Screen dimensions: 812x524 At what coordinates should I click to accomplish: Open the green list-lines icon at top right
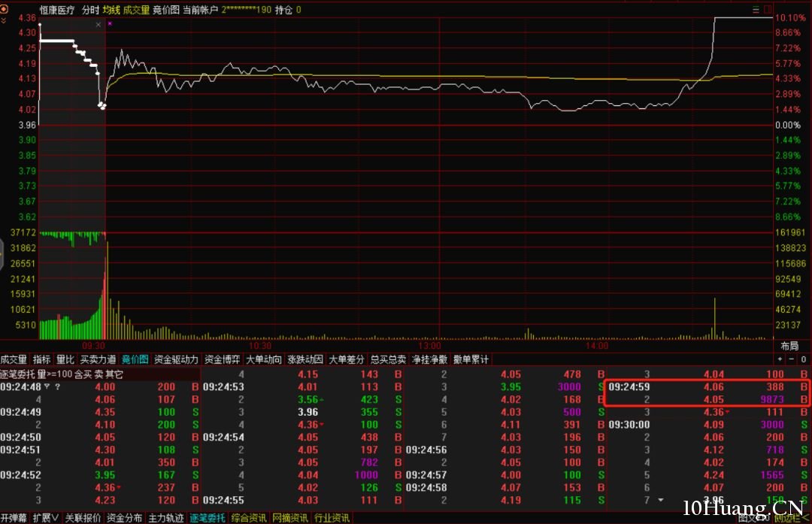coord(756,10)
